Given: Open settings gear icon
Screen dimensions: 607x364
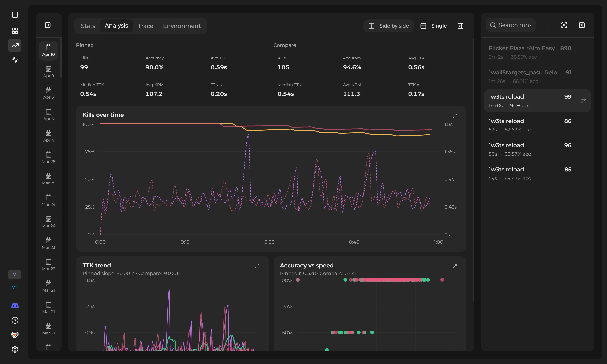Looking at the screenshot, I should tap(15, 349).
